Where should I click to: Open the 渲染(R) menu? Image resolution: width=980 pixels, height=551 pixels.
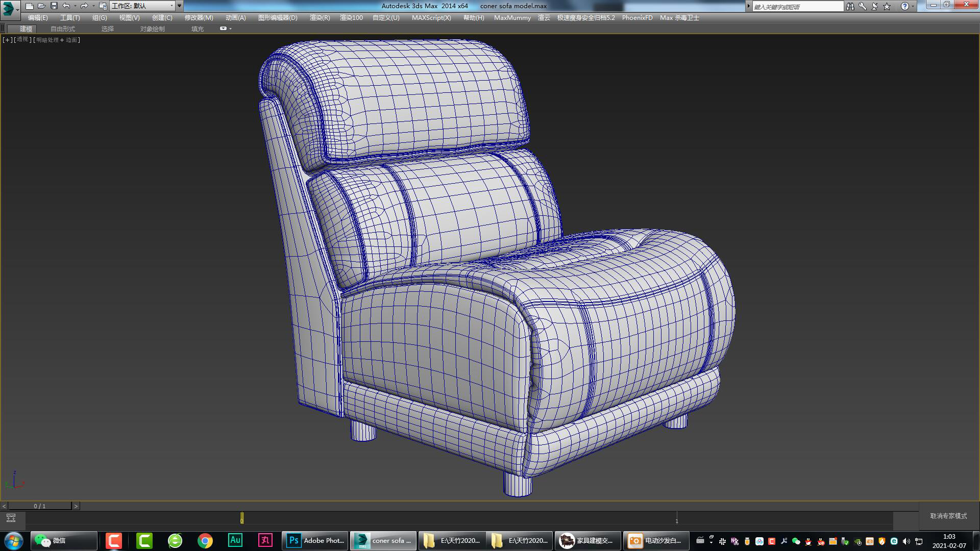pos(320,17)
